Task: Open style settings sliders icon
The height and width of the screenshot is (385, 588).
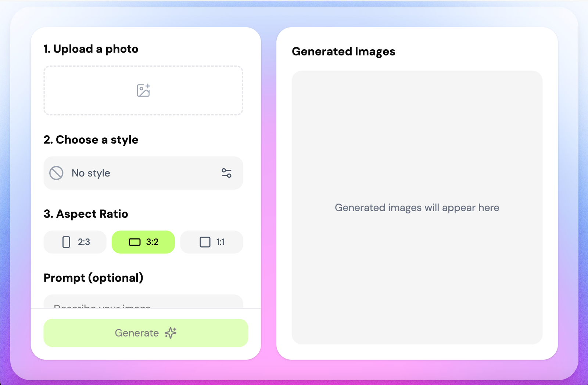Action: click(226, 173)
